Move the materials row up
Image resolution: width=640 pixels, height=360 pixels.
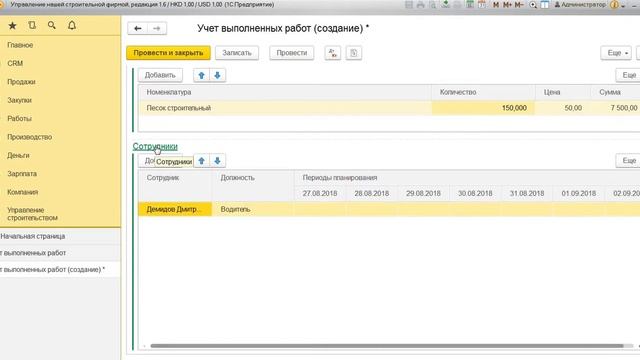201,75
